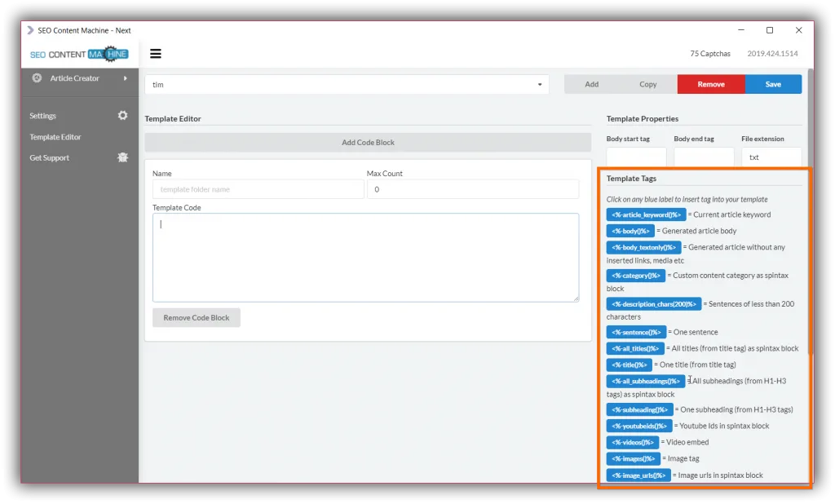Viewport: 835px width, 504px height.
Task: Open the 'tim' template dropdown
Action: (347, 84)
